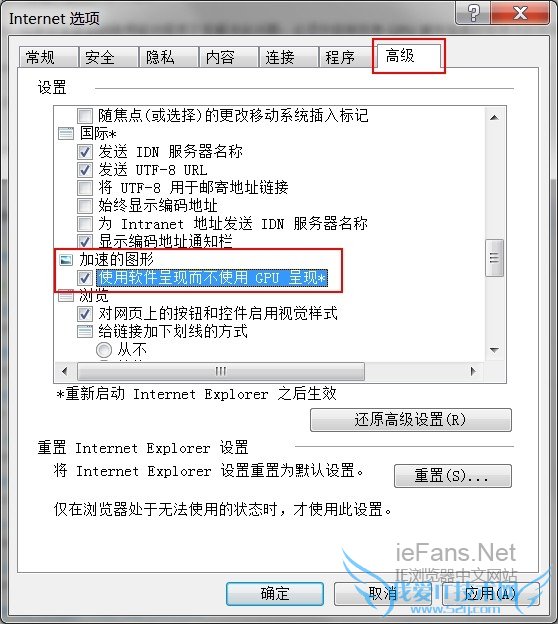This screenshot has height=624, width=558.
Task: Click the 确定 button
Action: pyautogui.click(x=275, y=594)
